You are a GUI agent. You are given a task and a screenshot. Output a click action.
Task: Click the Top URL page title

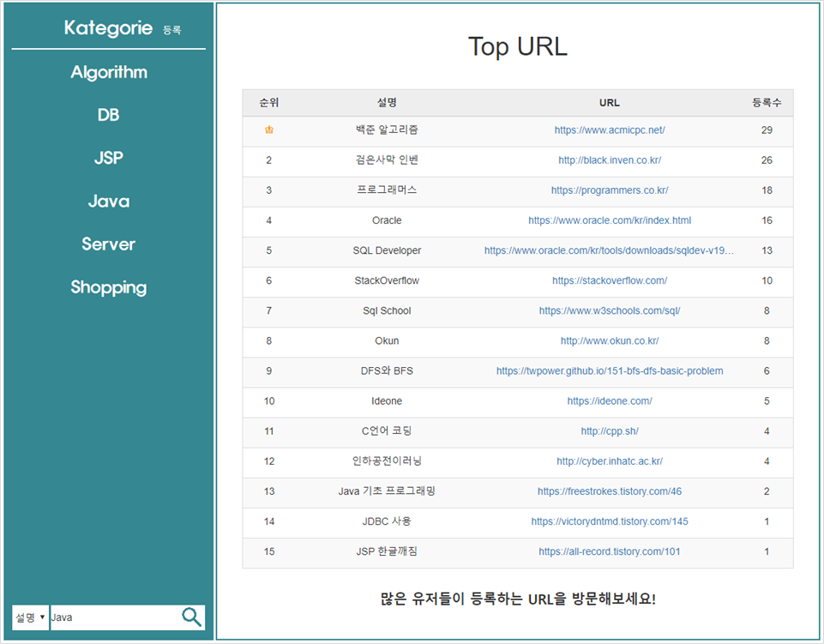coord(518,46)
